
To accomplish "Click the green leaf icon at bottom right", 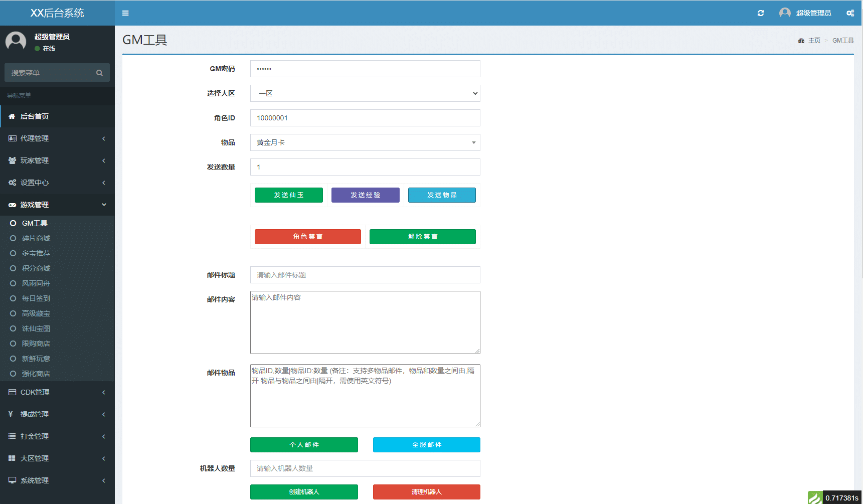I will pos(815,497).
